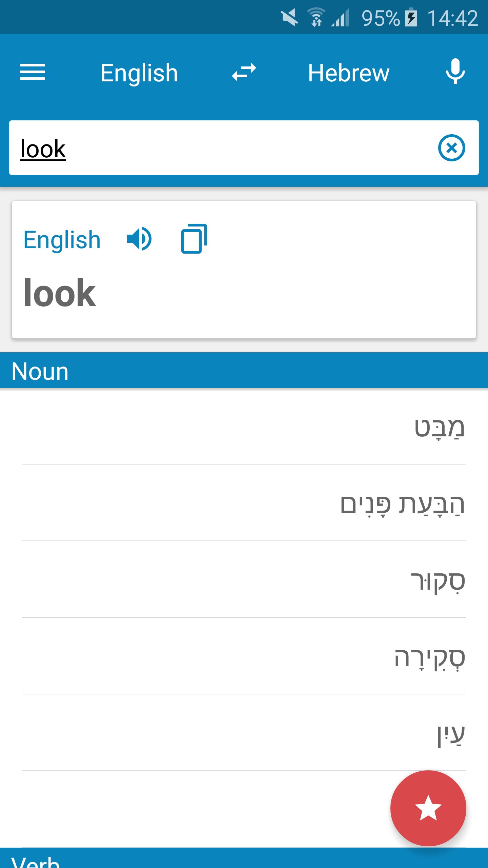Image resolution: width=488 pixels, height=868 pixels.
Task: Copy the word look to clipboard
Action: point(194,239)
